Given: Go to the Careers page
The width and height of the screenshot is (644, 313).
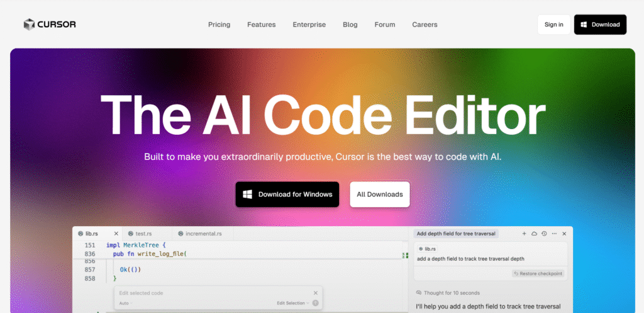Looking at the screenshot, I should 425,25.
